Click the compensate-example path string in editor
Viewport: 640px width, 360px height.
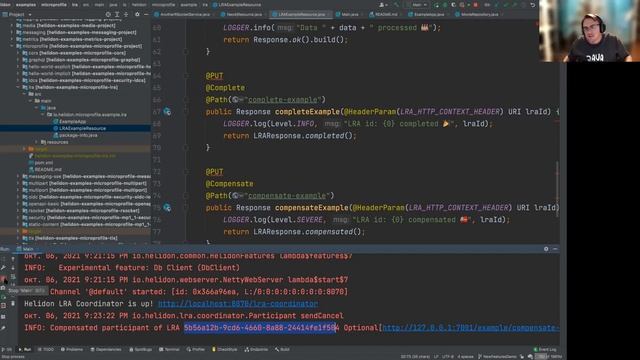287,196
